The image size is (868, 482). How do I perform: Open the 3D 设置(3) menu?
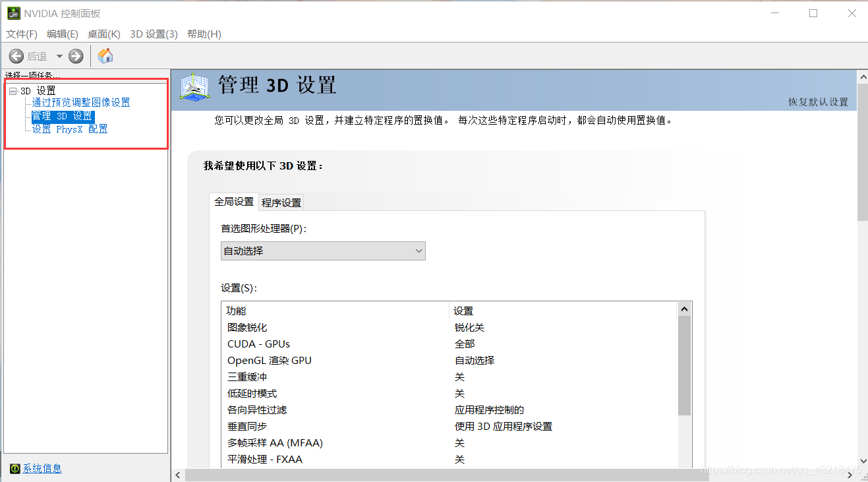tap(154, 34)
